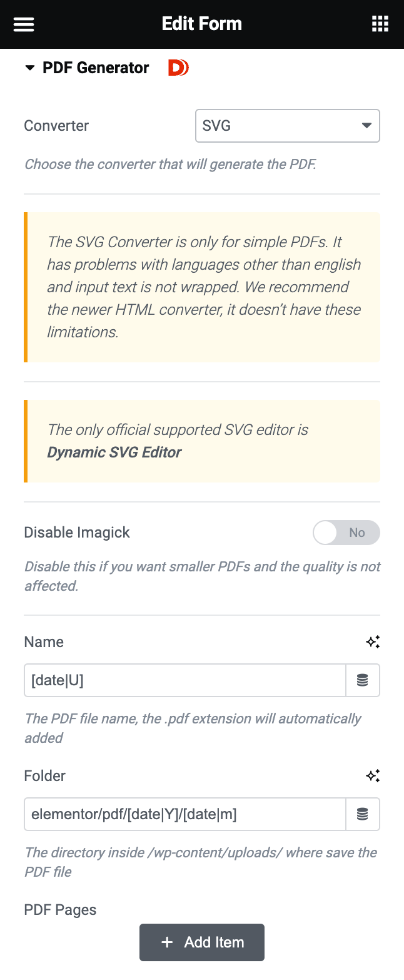Click the Edit Form title
Screen dimensions: 404x980
pos(201,23)
